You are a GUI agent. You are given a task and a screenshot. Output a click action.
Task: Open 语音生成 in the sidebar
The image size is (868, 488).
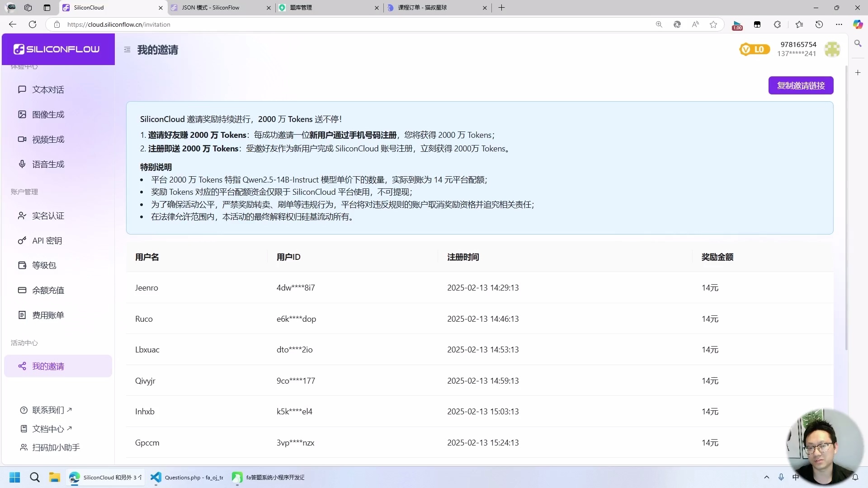pyautogui.click(x=58, y=164)
